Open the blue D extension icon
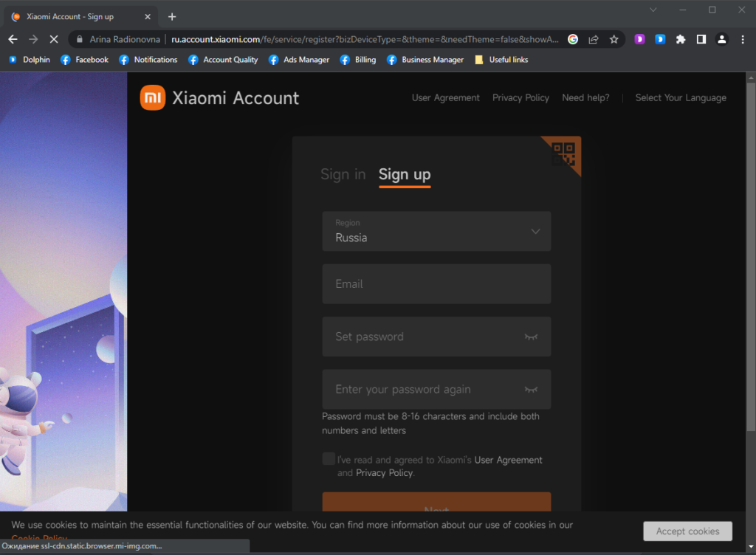 tap(660, 40)
